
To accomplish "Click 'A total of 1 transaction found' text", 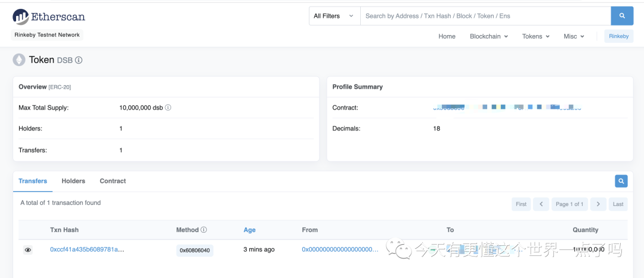I will (x=60, y=202).
